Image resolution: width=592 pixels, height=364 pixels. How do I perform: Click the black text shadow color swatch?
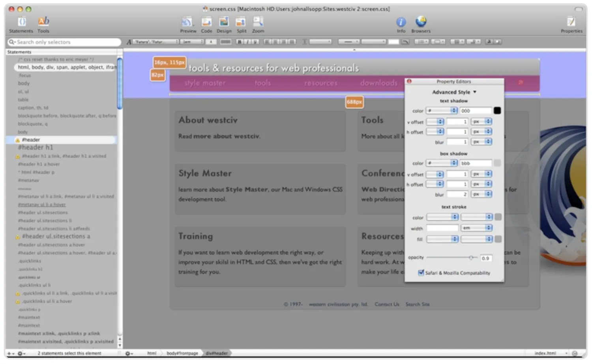[x=497, y=111]
